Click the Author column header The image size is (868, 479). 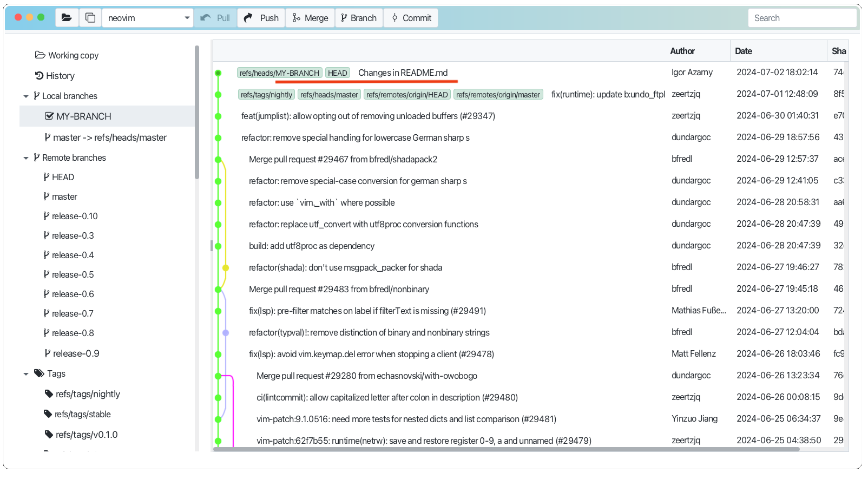pos(682,51)
